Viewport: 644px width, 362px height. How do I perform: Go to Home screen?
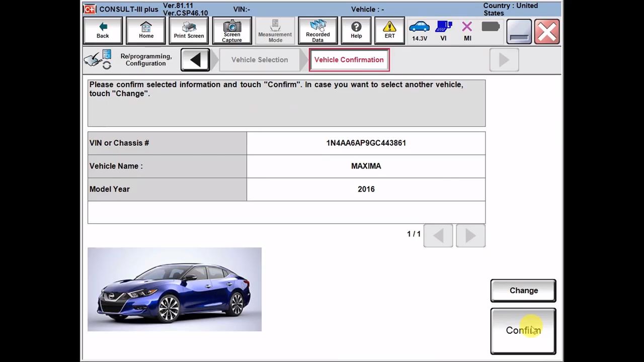[x=146, y=31]
